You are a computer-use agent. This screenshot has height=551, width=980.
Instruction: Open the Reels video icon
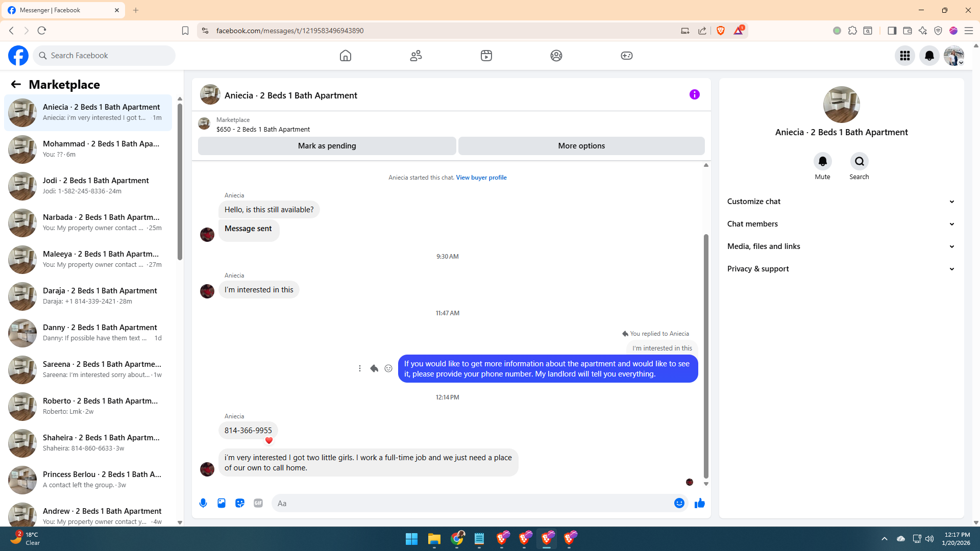[x=486, y=56]
